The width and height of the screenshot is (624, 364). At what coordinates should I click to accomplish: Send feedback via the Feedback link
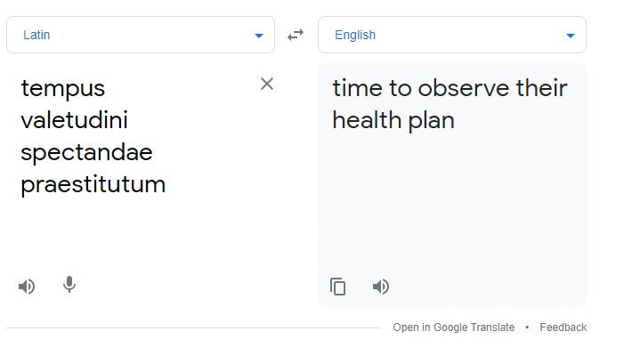(x=563, y=328)
